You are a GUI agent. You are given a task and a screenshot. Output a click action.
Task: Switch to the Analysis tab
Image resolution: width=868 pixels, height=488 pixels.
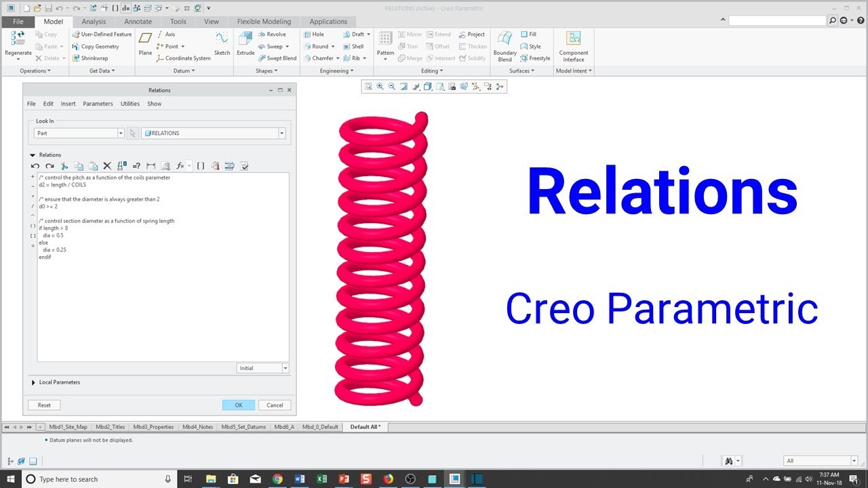[94, 22]
